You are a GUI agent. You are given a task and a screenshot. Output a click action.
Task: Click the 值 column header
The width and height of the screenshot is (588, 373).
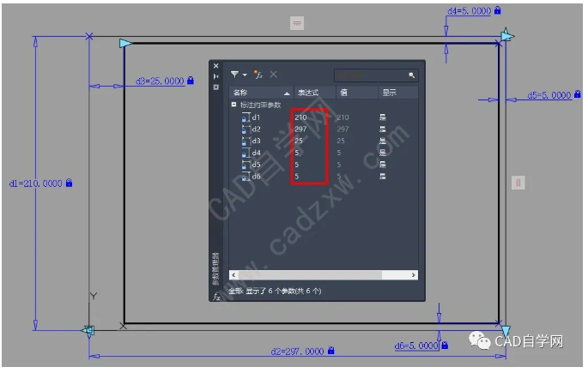pyautogui.click(x=357, y=93)
